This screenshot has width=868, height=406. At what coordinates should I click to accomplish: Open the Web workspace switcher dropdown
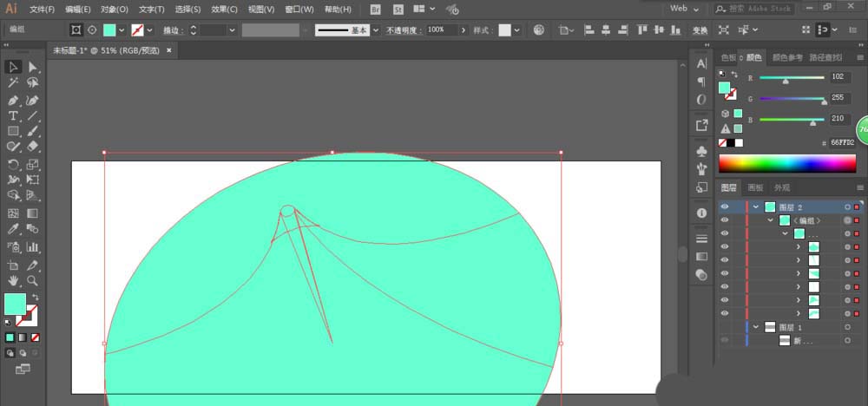point(684,9)
